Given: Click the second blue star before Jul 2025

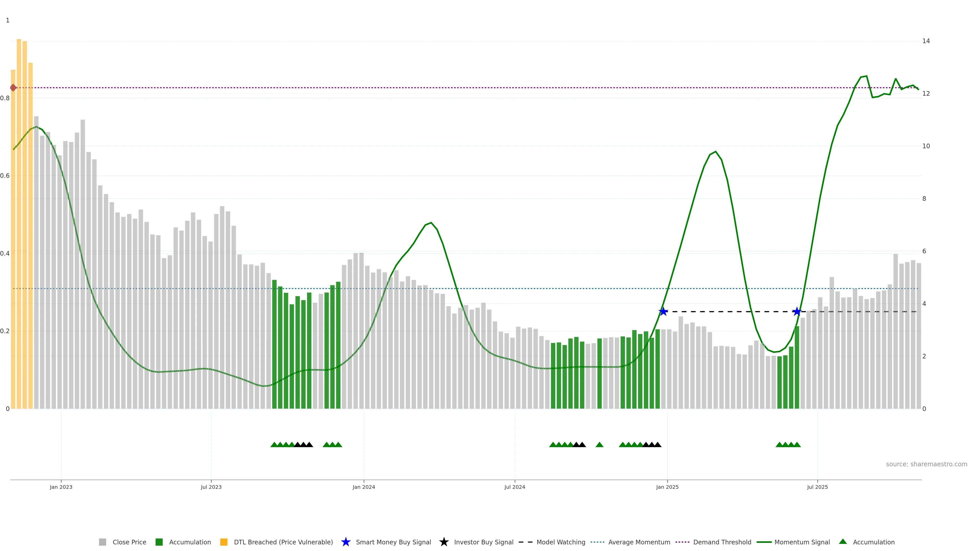Looking at the screenshot, I should tap(797, 312).
